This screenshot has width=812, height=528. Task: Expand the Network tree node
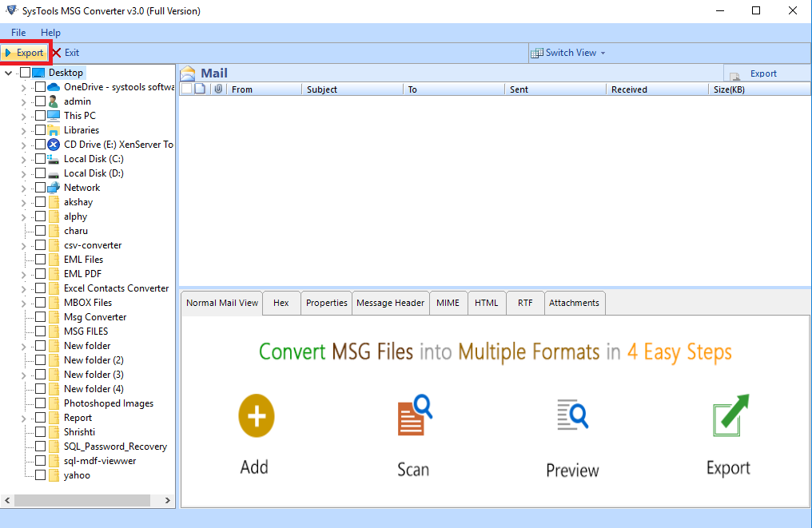(x=23, y=189)
